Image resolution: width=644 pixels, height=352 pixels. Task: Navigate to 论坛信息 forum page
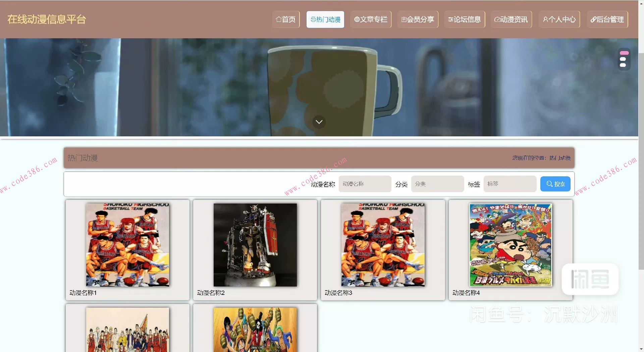click(465, 19)
